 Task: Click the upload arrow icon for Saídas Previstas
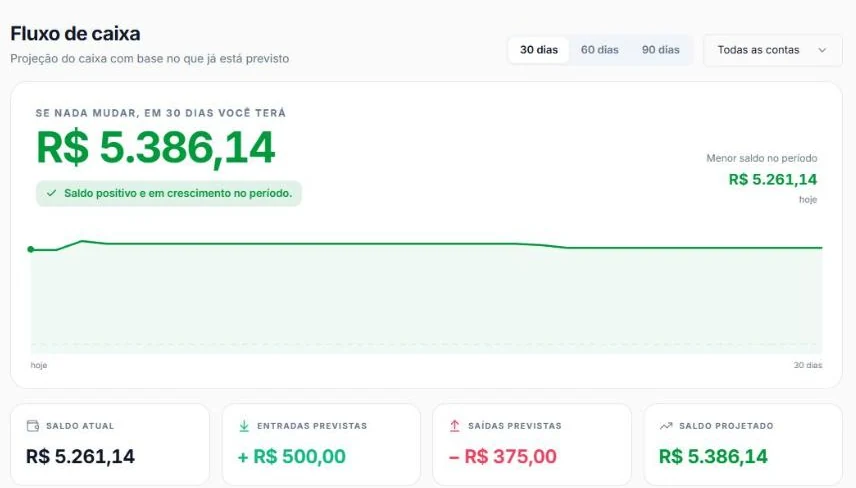tap(454, 426)
